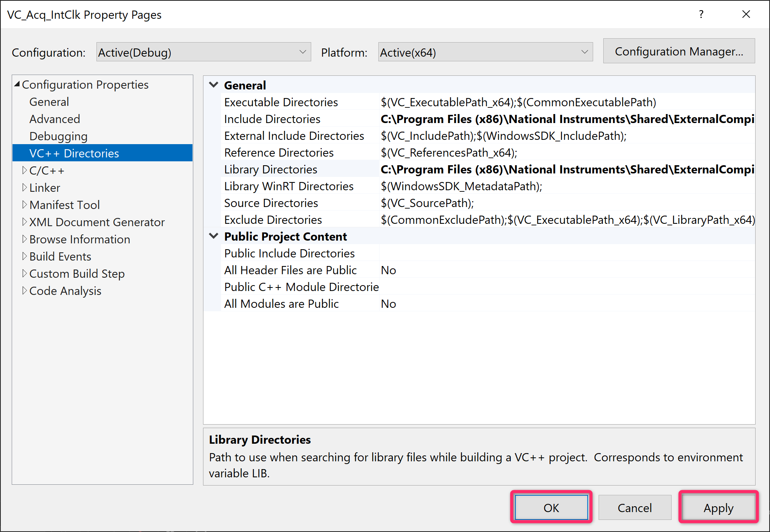Open the Configuration dropdown
This screenshot has height=532, width=770.
coord(203,52)
